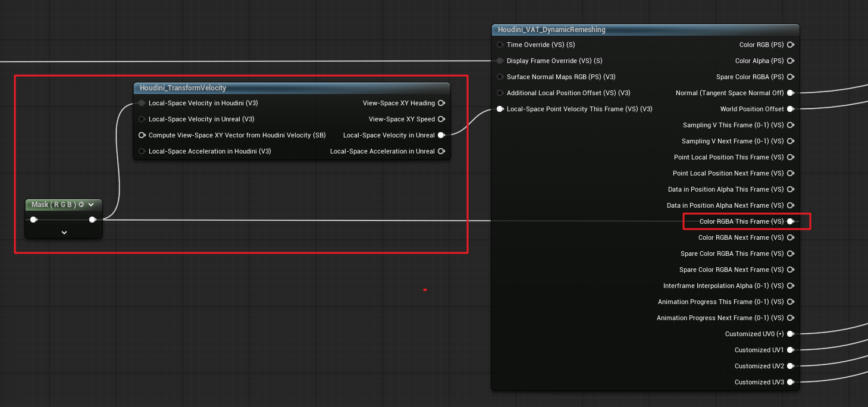Click the 'Color RGBA This Frame (VS)' label
Viewport: 868px width, 407px height.
tap(742, 221)
